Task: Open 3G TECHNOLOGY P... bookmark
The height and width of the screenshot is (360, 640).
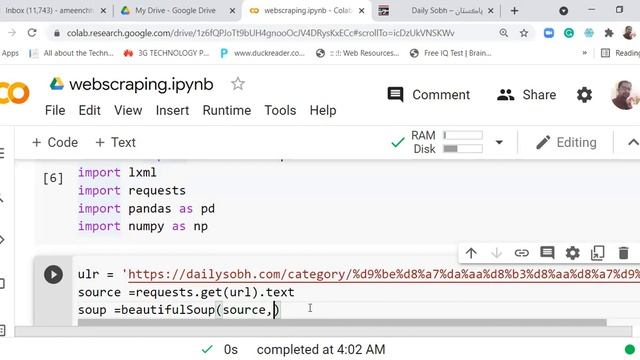Action: [166, 53]
